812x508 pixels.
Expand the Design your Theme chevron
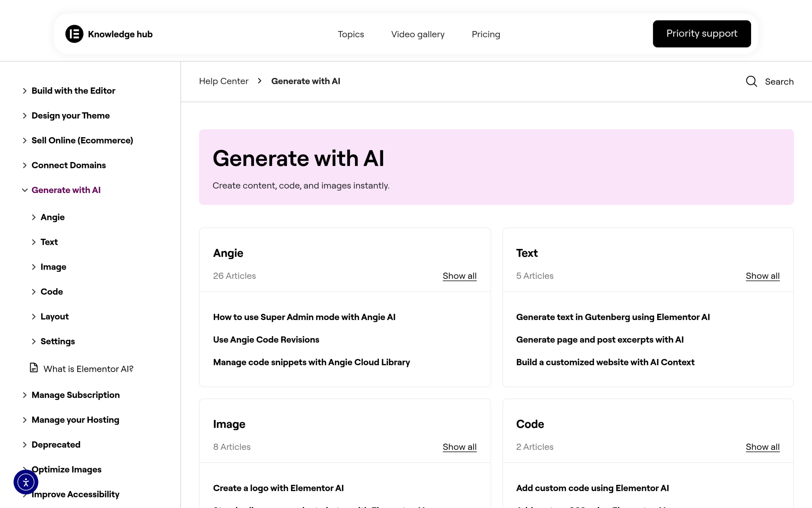pos(24,116)
